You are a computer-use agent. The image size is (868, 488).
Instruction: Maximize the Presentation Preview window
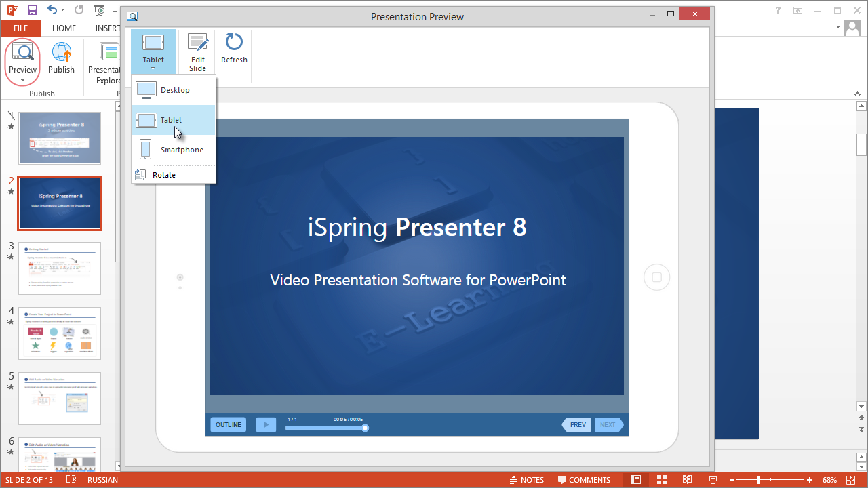coord(671,14)
